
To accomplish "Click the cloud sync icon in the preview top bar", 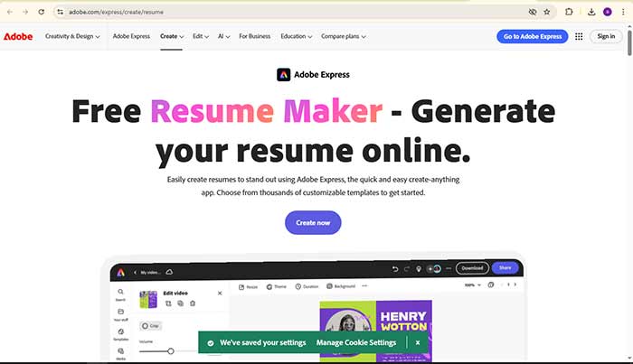I will [x=169, y=272].
